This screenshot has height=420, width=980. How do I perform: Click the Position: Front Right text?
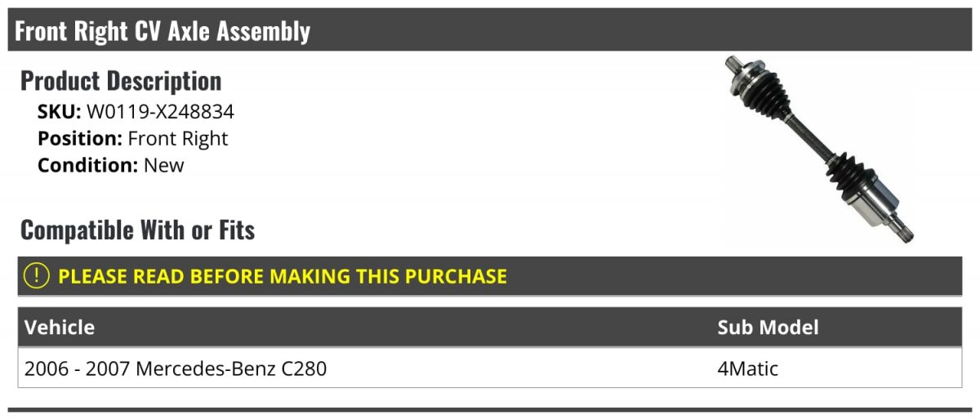pos(133,138)
